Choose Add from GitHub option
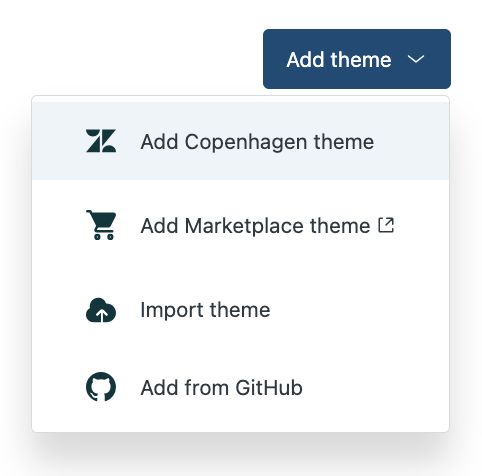This screenshot has height=476, width=482. tap(241, 387)
